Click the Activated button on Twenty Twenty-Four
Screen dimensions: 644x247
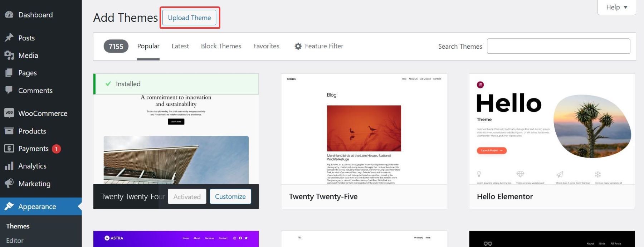tap(187, 197)
